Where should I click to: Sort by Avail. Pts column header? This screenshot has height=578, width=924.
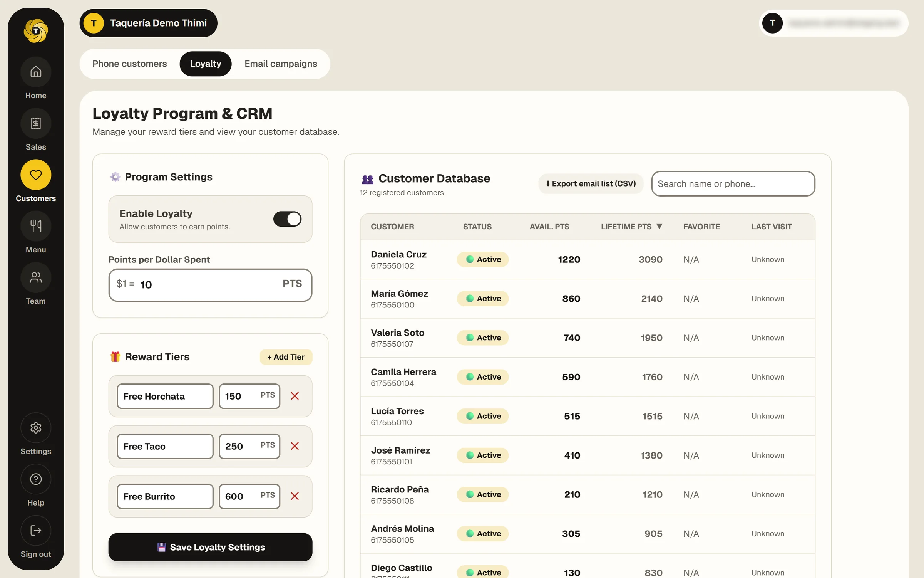click(x=549, y=227)
